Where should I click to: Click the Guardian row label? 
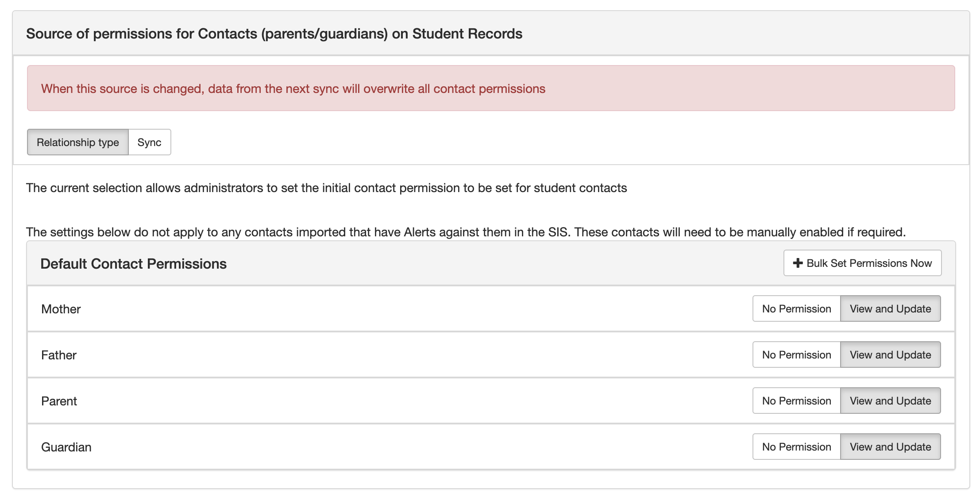tap(66, 447)
